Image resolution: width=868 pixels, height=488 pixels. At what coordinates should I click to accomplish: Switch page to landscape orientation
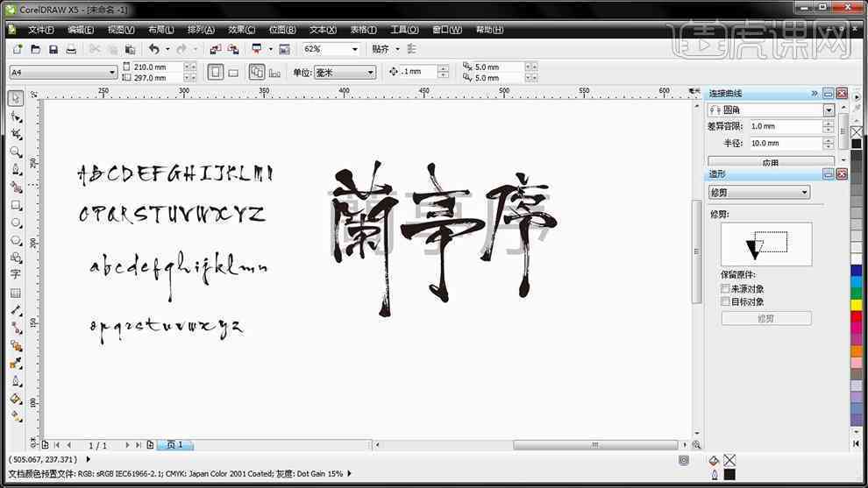point(233,73)
